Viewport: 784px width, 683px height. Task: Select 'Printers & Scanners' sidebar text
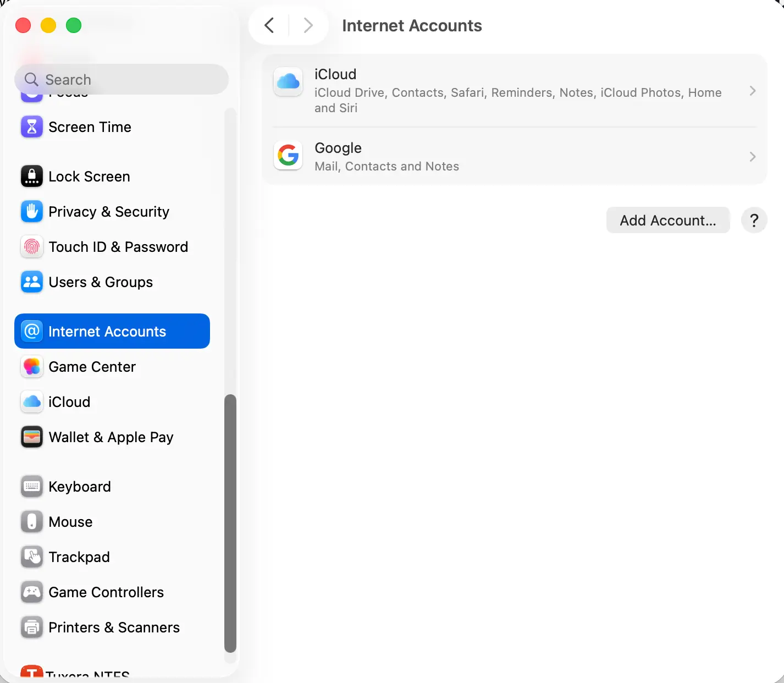(114, 627)
